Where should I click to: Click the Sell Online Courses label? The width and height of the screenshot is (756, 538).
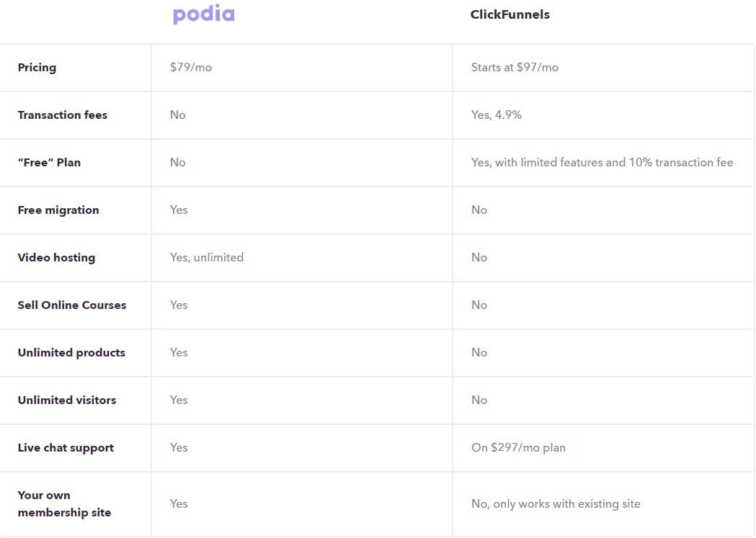[x=72, y=305]
